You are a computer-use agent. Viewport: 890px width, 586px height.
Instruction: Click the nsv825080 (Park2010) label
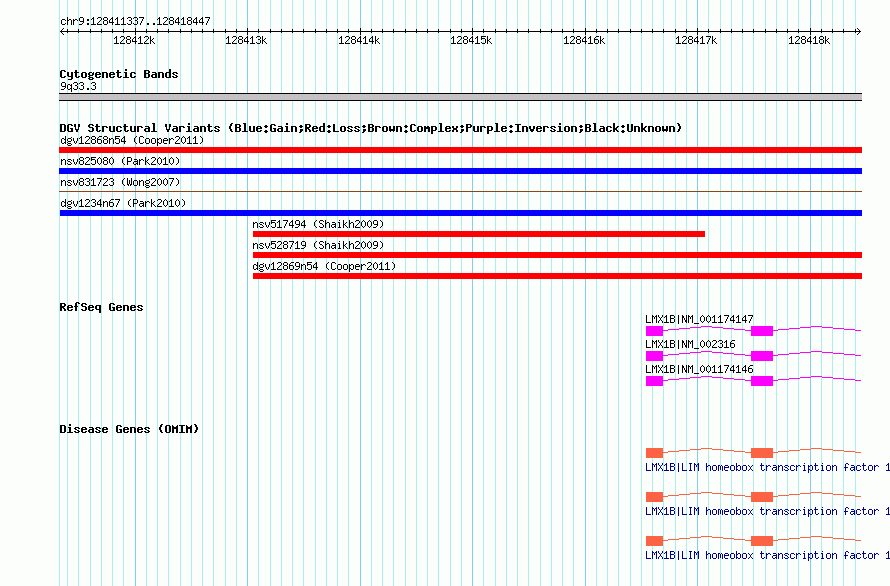click(x=120, y=161)
